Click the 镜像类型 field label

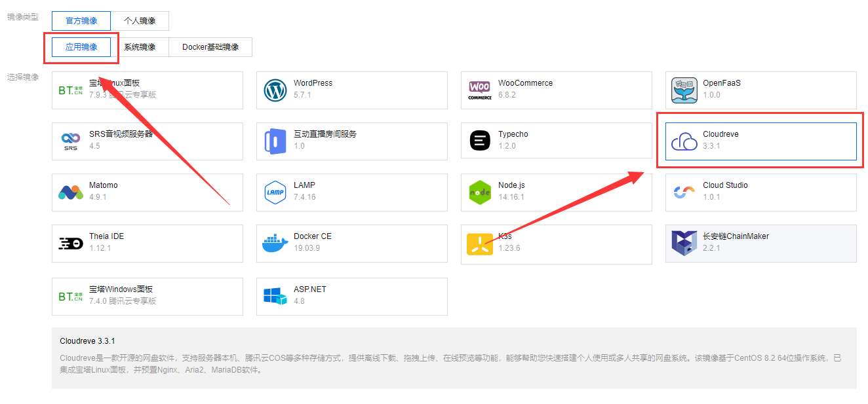tap(23, 16)
